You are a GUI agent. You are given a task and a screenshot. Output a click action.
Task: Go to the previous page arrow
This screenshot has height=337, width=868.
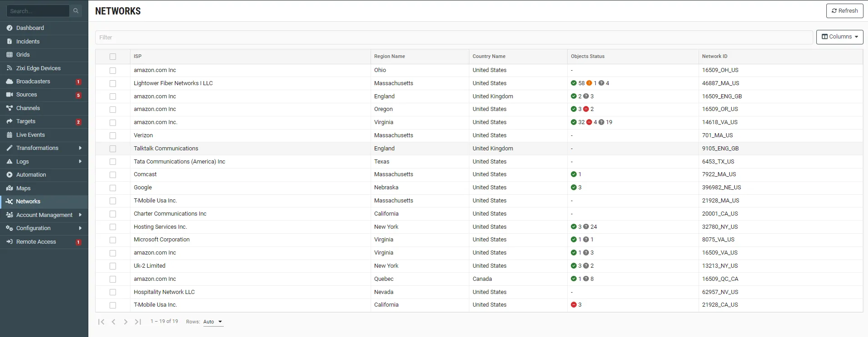click(x=114, y=322)
